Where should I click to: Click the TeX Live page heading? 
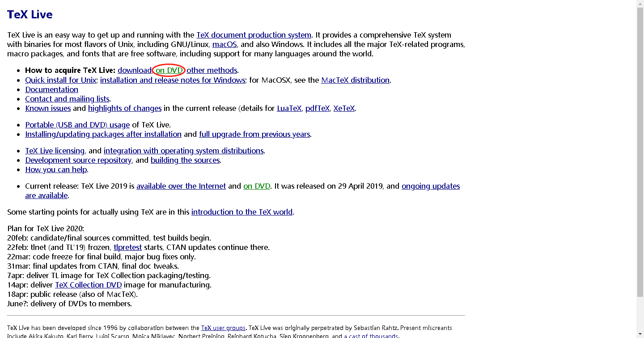coord(30,14)
